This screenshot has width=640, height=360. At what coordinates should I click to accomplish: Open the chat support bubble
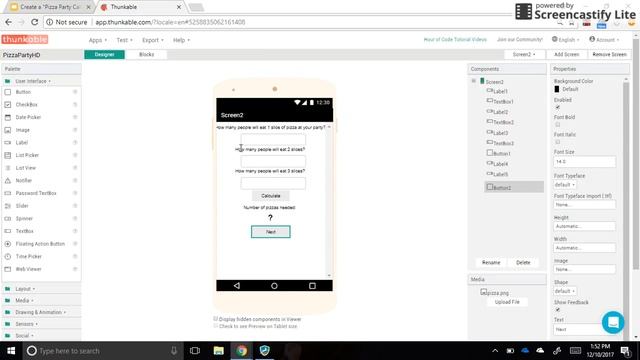(x=613, y=322)
